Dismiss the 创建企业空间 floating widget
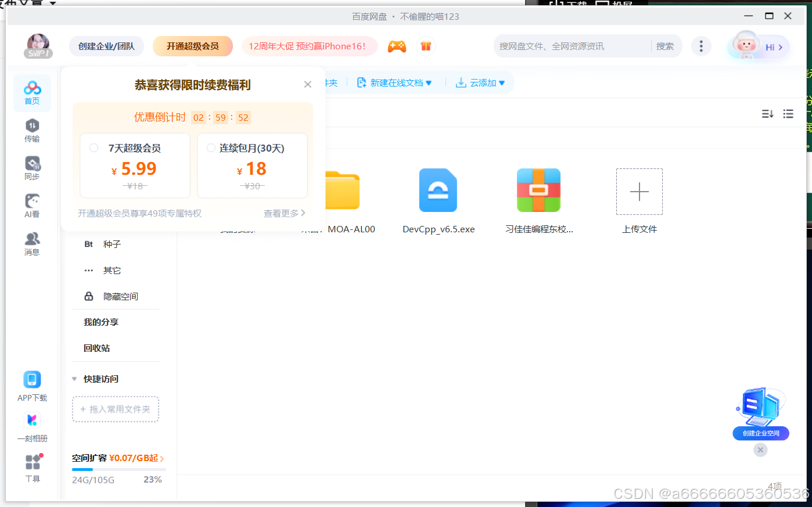812x507 pixels. 760,450
